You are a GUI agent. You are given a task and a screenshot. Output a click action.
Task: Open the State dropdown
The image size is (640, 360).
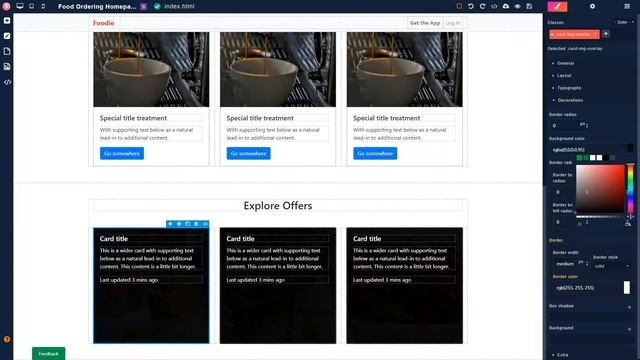pyautogui.click(x=624, y=22)
